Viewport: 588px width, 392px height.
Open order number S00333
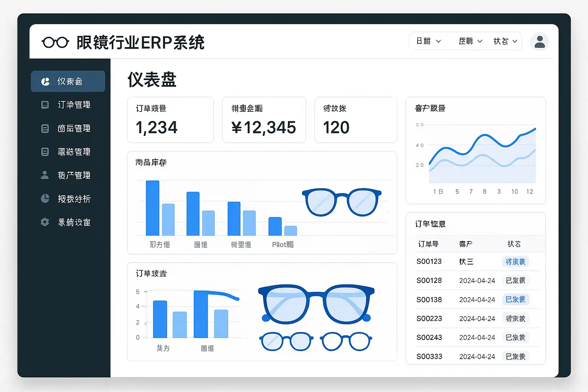pyautogui.click(x=429, y=356)
